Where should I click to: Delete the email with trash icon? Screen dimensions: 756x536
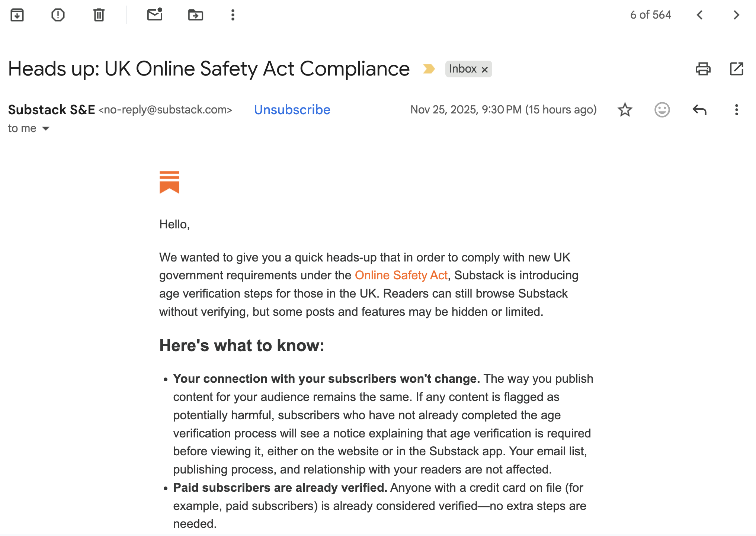99,15
